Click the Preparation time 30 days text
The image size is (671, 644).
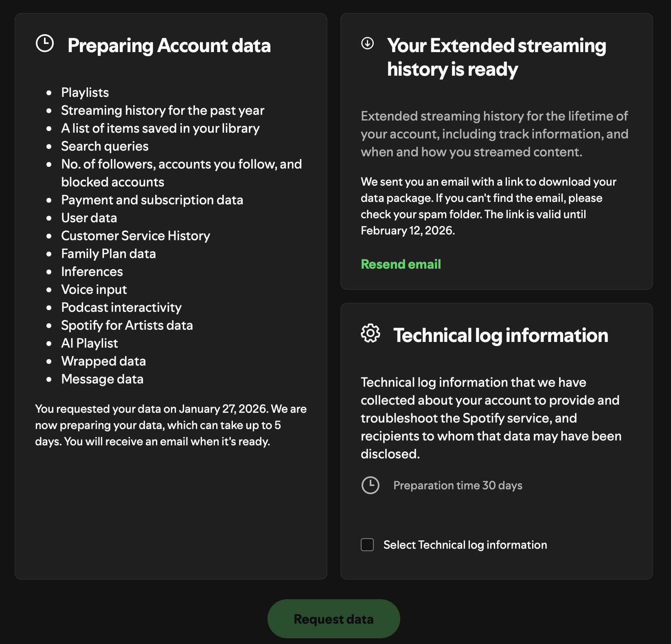(x=458, y=485)
